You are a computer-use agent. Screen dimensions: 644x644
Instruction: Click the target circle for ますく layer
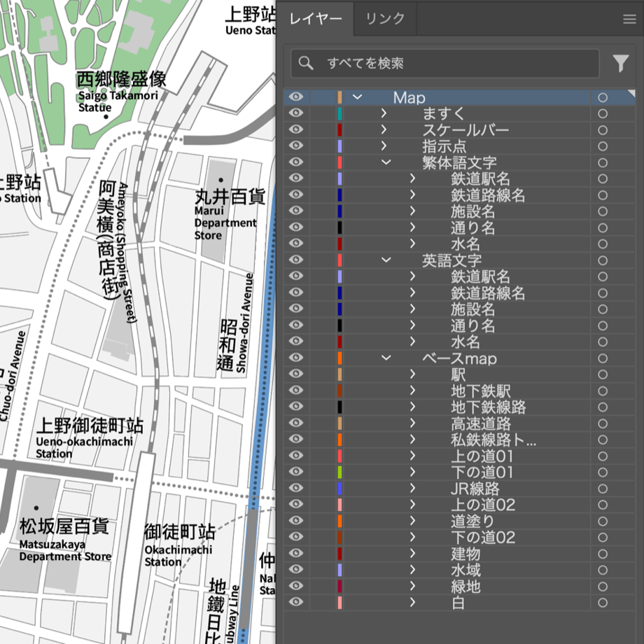tap(603, 114)
